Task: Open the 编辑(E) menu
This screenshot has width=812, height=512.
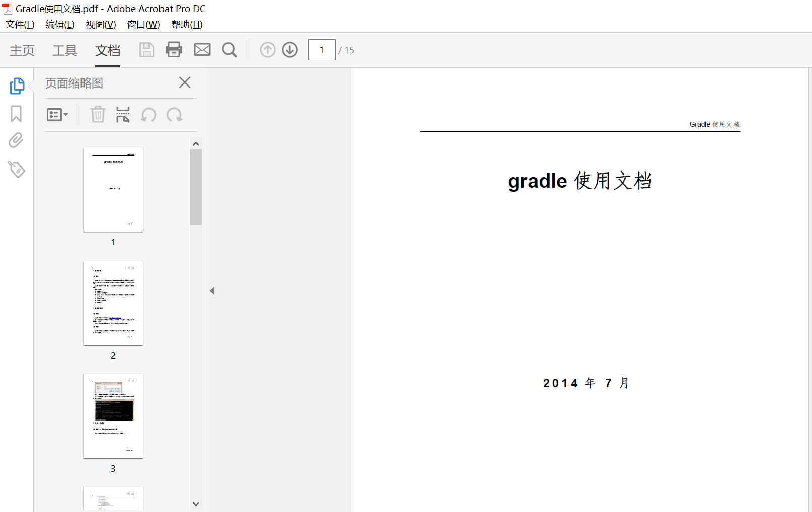Action: click(x=60, y=24)
